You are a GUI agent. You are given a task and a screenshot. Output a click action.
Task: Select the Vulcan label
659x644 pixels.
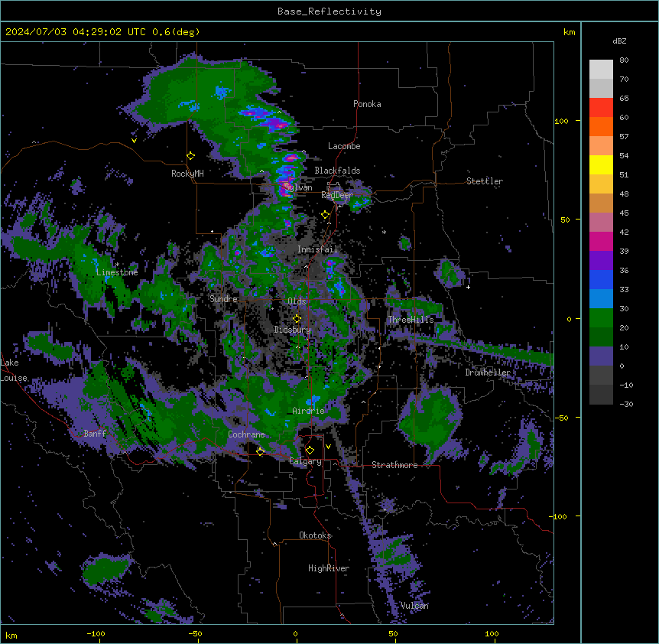[415, 606]
